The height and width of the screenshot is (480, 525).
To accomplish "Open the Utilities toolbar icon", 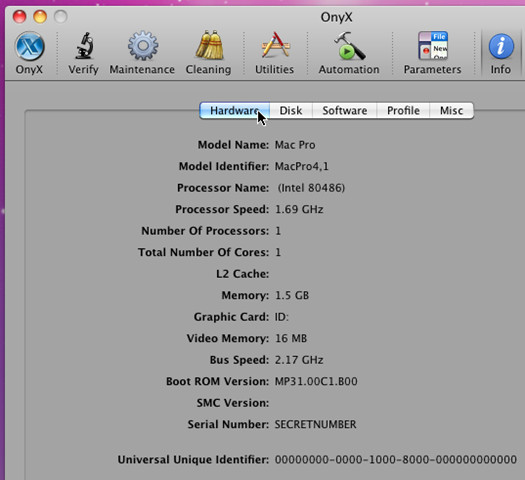I will (x=275, y=53).
